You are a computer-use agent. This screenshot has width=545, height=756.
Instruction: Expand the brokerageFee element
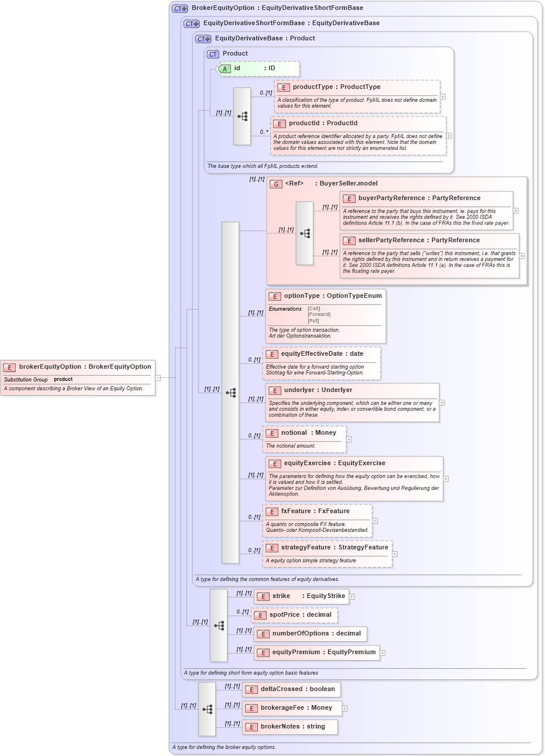345,709
